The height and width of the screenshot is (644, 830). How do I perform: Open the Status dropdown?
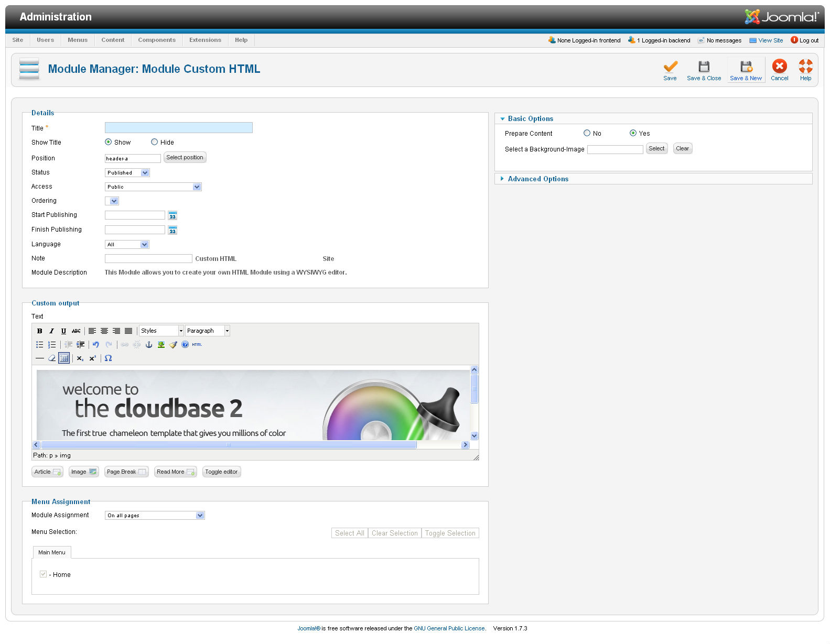click(127, 173)
